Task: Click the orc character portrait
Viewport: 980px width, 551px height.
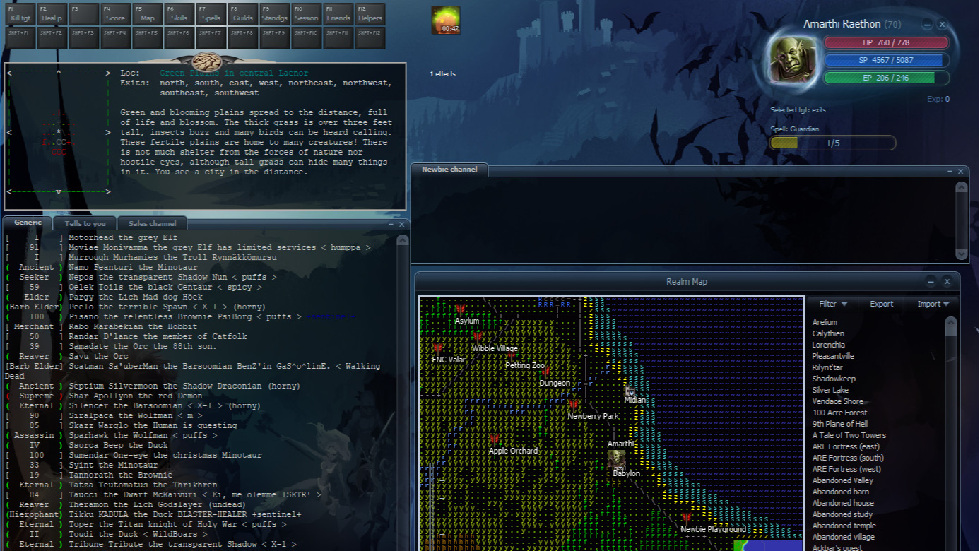Action: pos(793,60)
